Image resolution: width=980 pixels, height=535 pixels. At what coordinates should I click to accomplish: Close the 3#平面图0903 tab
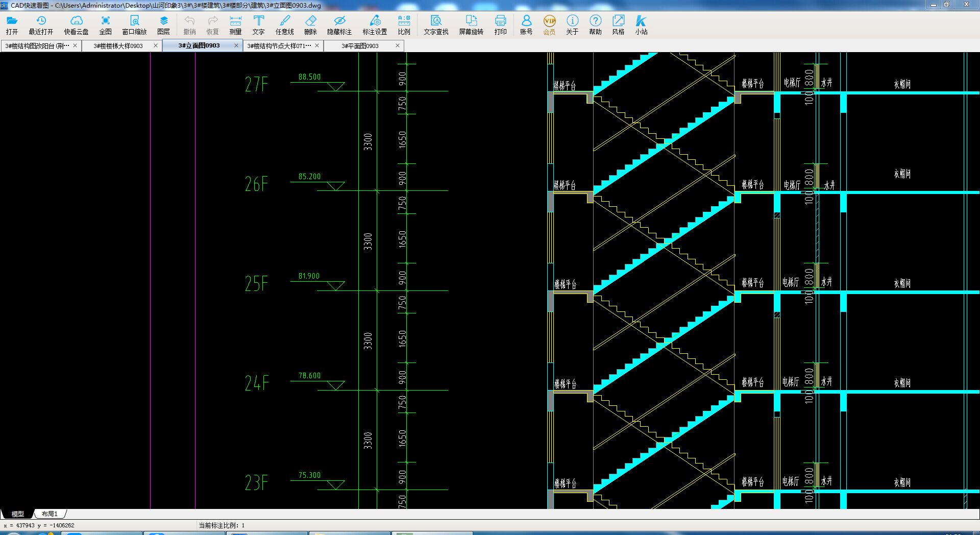398,45
